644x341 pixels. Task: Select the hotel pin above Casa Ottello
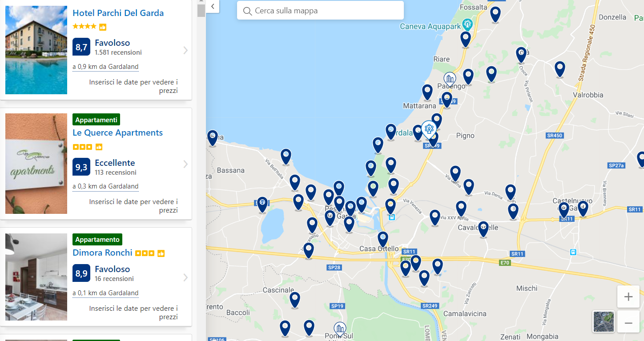point(383,239)
